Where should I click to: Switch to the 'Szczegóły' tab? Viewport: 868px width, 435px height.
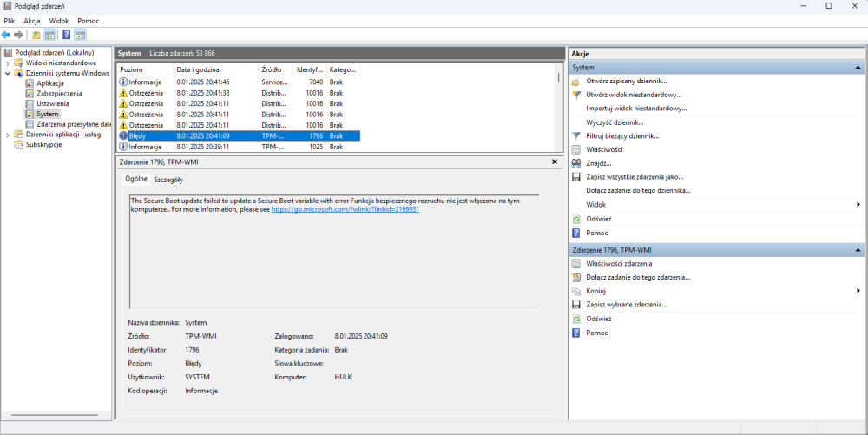click(x=168, y=180)
